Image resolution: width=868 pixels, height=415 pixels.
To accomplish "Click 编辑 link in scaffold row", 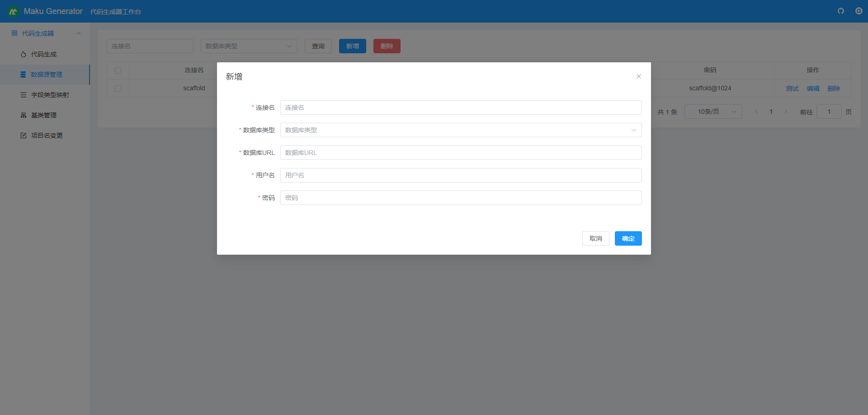I will point(813,89).
